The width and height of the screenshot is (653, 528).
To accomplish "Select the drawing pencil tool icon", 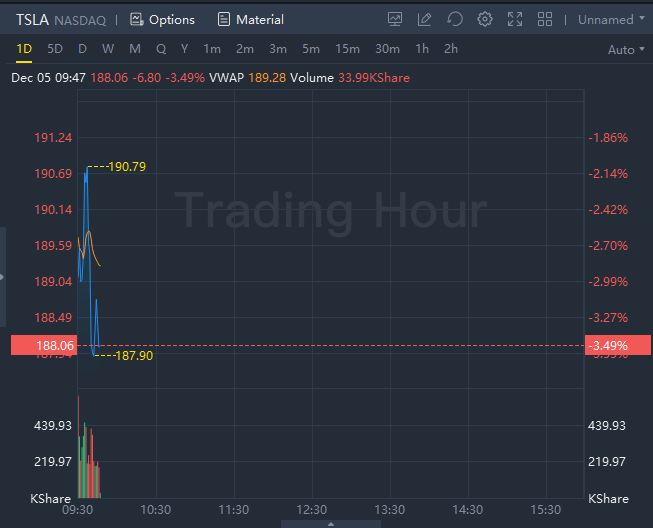I will click(424, 19).
